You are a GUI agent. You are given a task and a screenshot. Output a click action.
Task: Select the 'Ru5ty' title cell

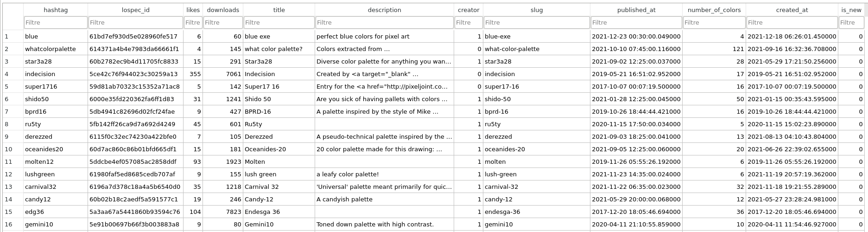279,124
